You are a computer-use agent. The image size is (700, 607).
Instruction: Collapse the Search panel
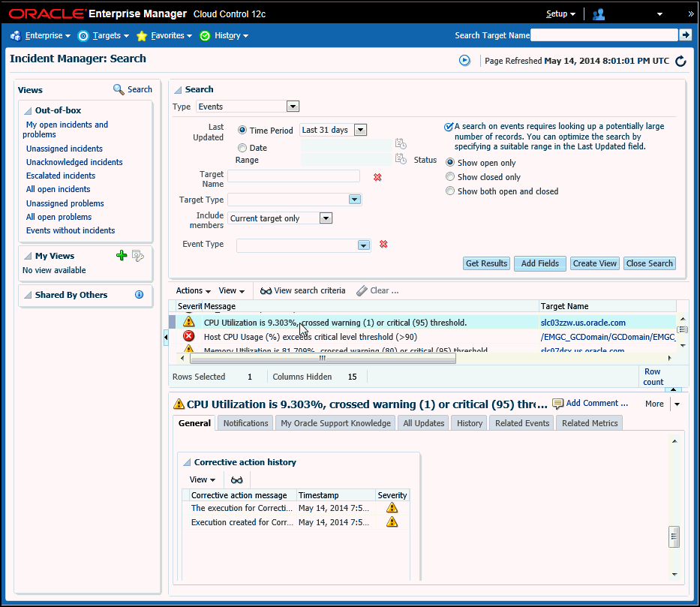coord(178,90)
